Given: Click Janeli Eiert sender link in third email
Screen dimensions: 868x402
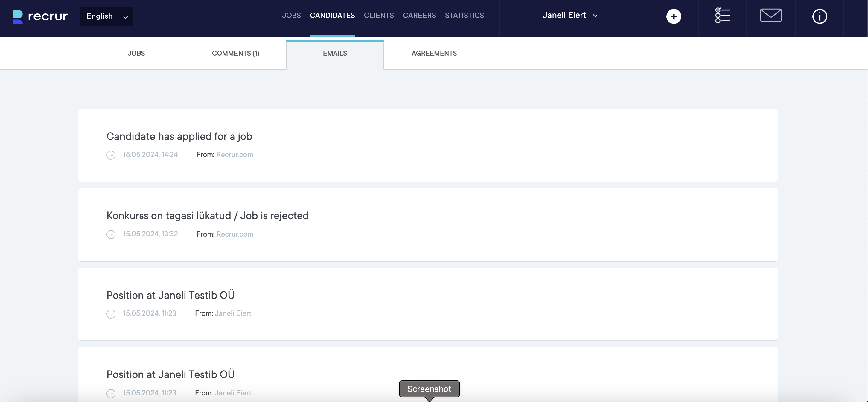Looking at the screenshot, I should (x=233, y=313).
